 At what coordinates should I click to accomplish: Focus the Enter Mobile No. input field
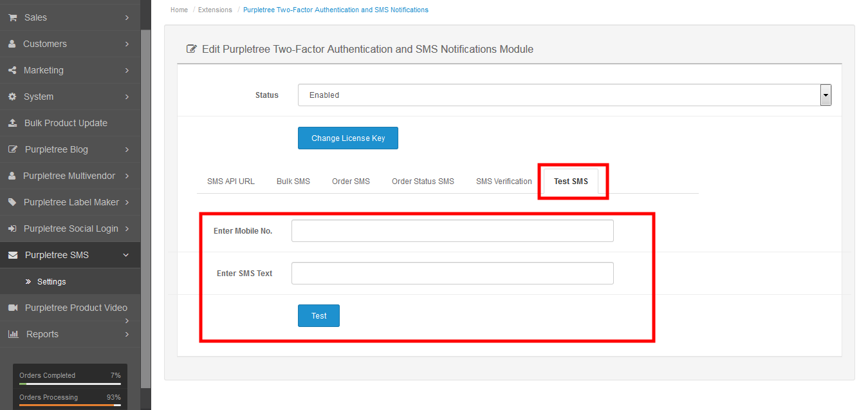452,230
